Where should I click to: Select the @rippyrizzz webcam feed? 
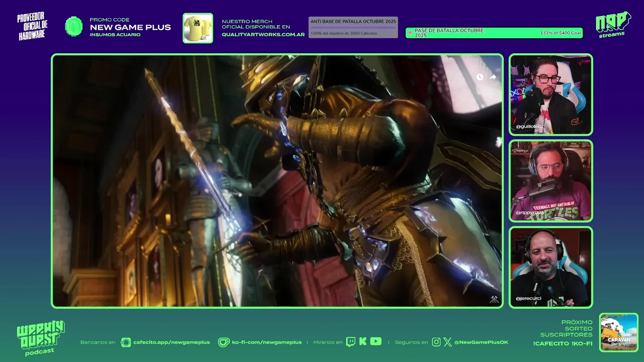(x=551, y=181)
